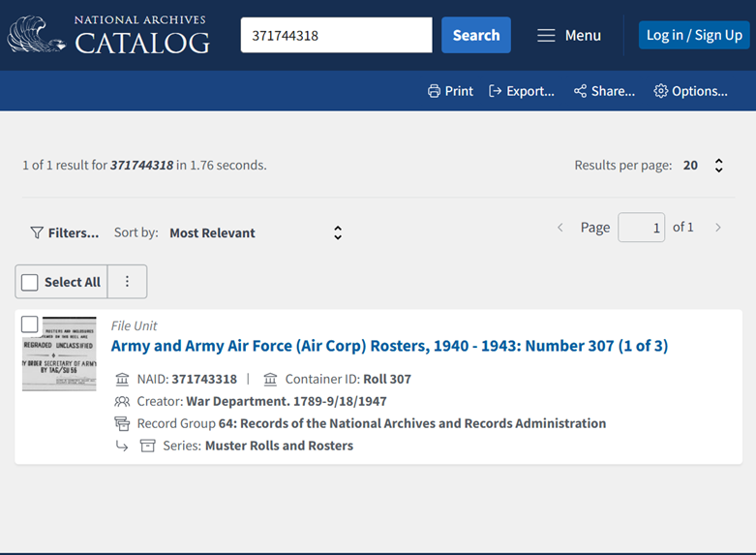This screenshot has width=756, height=555.
Task: Click the National Archives Catalog eagle logo
Action: click(x=36, y=35)
